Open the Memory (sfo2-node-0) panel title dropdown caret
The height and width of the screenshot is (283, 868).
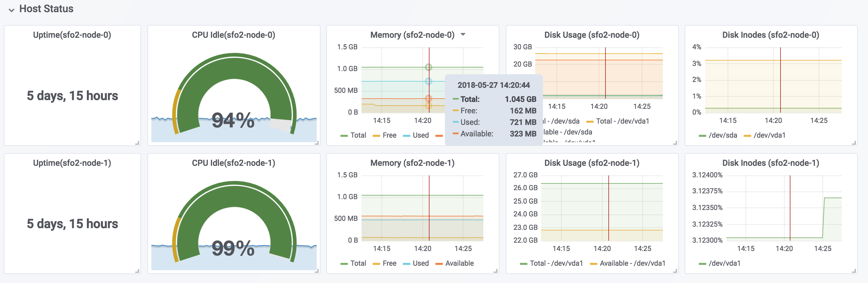point(463,34)
